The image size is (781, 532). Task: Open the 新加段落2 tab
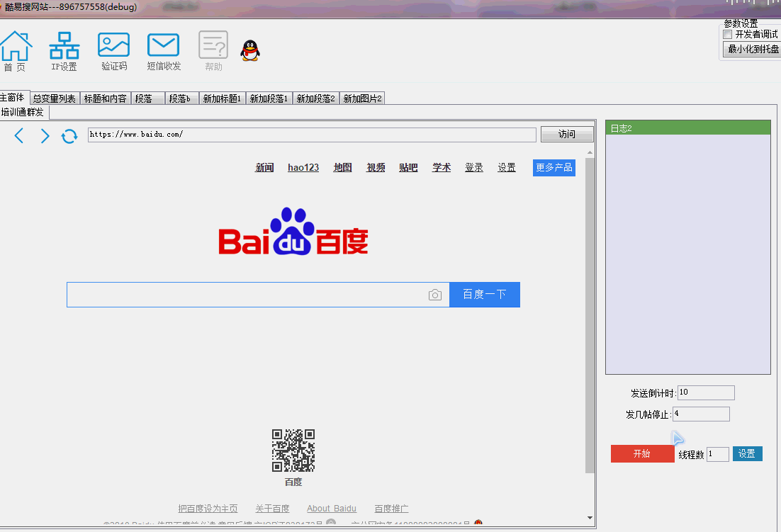316,98
